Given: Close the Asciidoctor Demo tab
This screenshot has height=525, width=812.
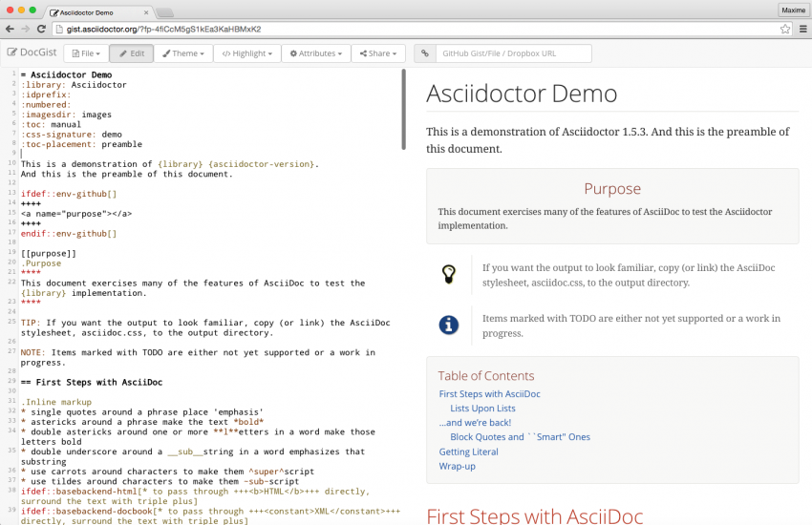Looking at the screenshot, I should click(146, 12).
